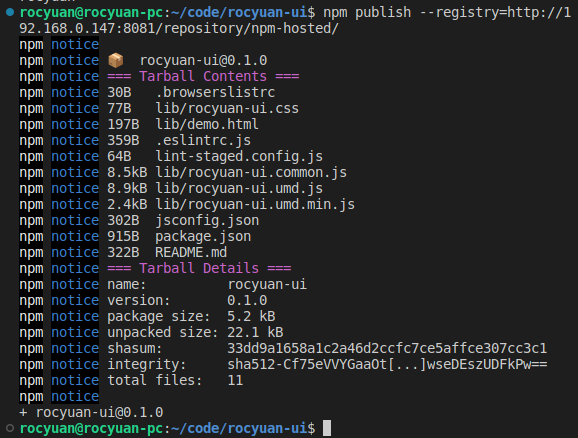Click the lint-staged.config.js file name
The width and height of the screenshot is (578, 438).
click(x=239, y=156)
